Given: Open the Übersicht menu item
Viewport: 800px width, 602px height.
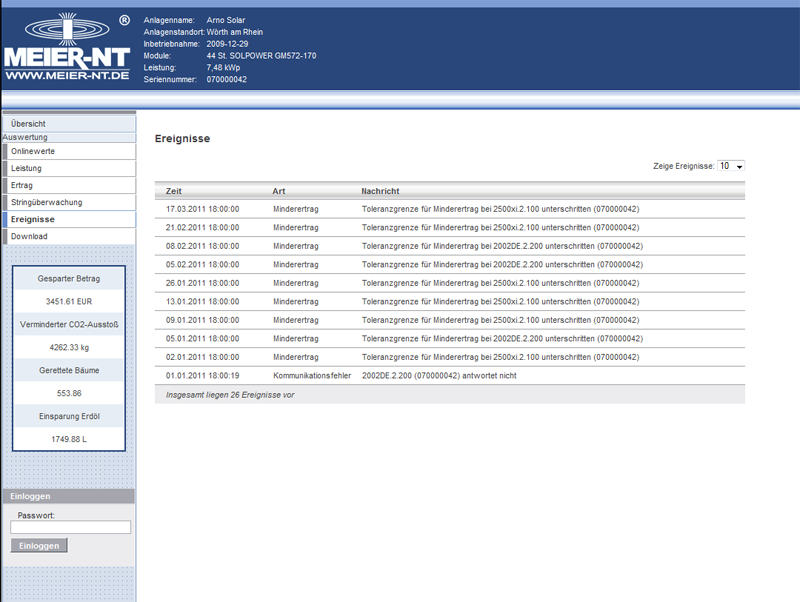Looking at the screenshot, I should click(x=28, y=124).
